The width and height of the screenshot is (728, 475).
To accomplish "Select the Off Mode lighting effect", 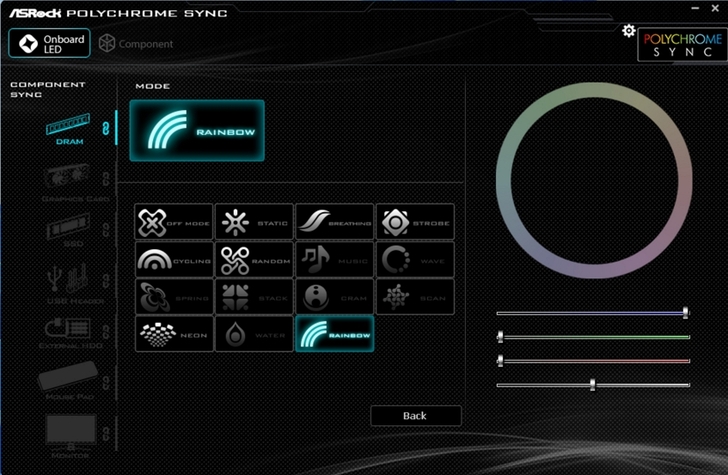I will (x=174, y=222).
